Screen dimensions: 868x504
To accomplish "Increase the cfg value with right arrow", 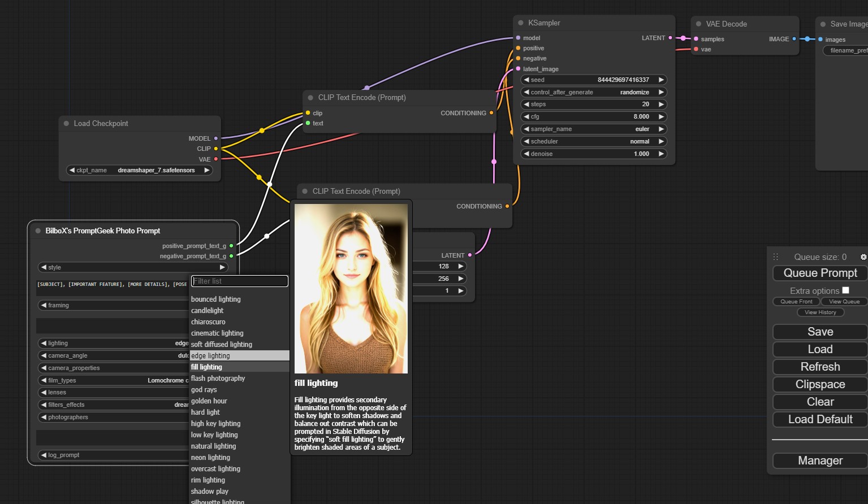I will tap(661, 116).
